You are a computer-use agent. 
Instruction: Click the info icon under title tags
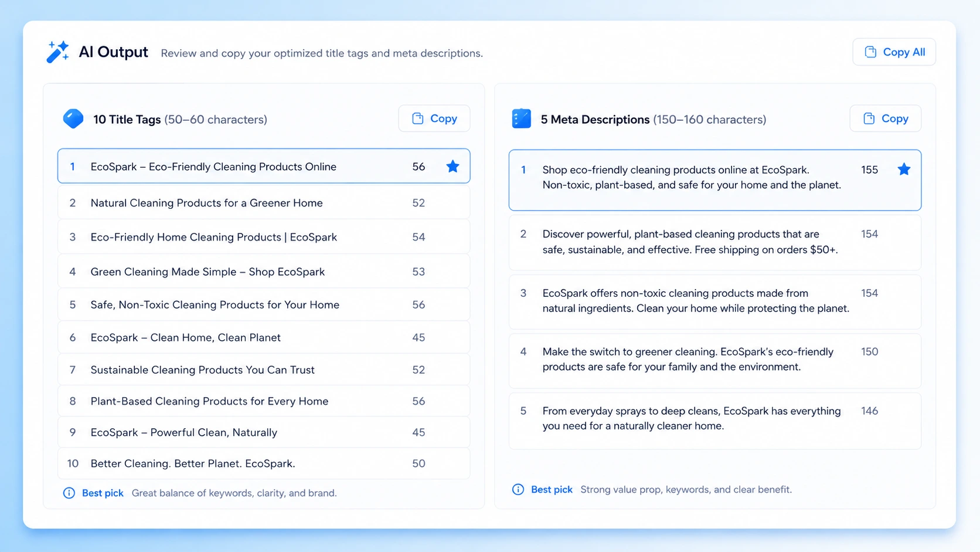point(69,493)
